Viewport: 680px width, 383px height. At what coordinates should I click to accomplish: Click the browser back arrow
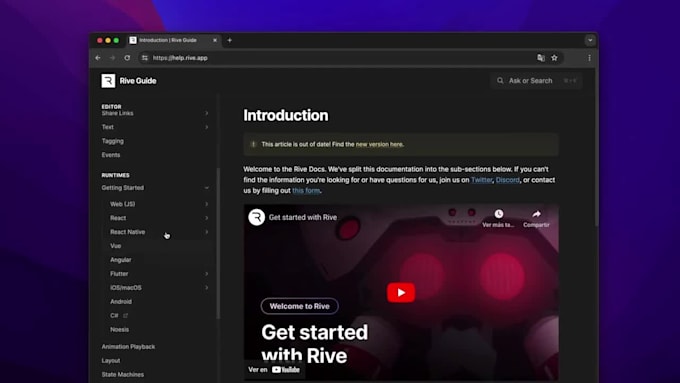coord(98,58)
